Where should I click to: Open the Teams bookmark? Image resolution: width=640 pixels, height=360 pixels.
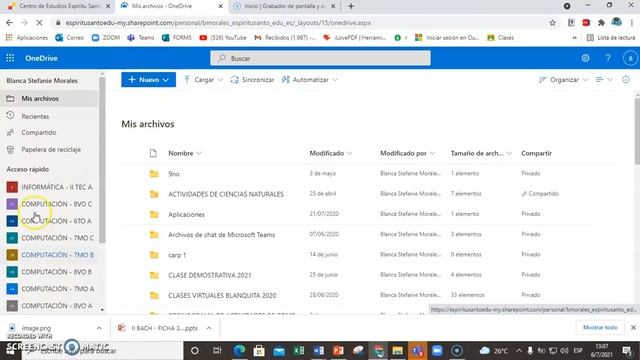[141, 38]
